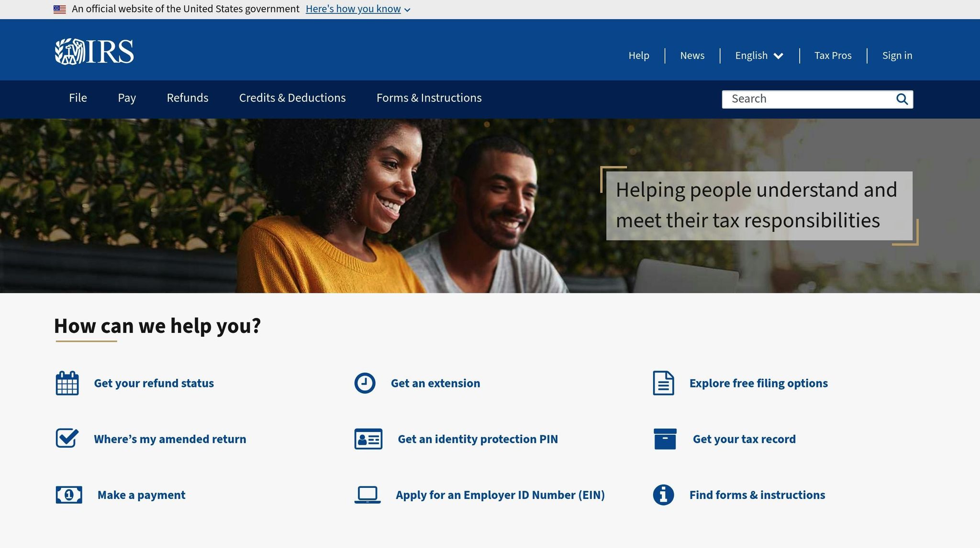This screenshot has height=551, width=980.
Task: Open the Forms & Instructions menu
Action: (x=429, y=98)
